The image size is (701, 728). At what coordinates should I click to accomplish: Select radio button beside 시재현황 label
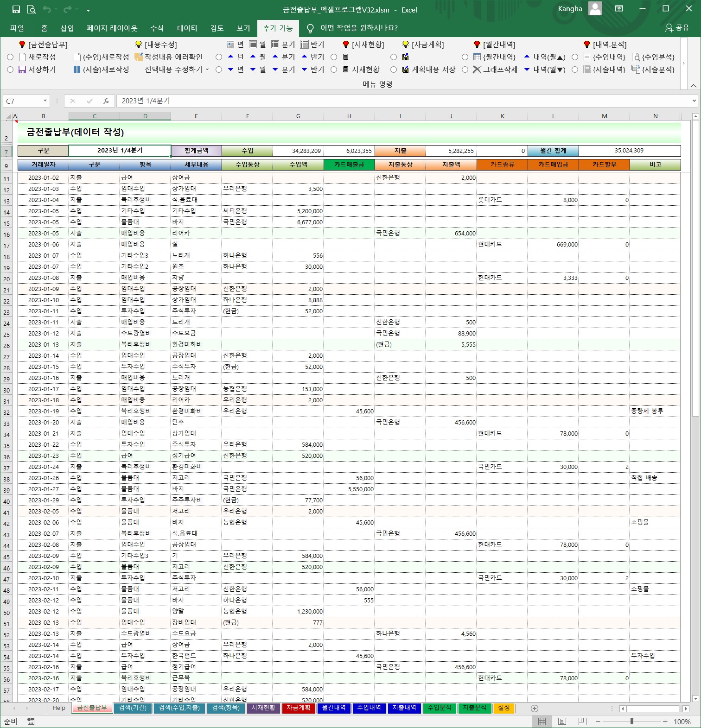tap(334, 70)
